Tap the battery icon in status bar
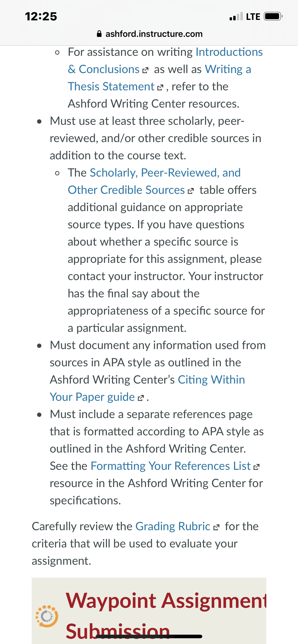 point(273,17)
